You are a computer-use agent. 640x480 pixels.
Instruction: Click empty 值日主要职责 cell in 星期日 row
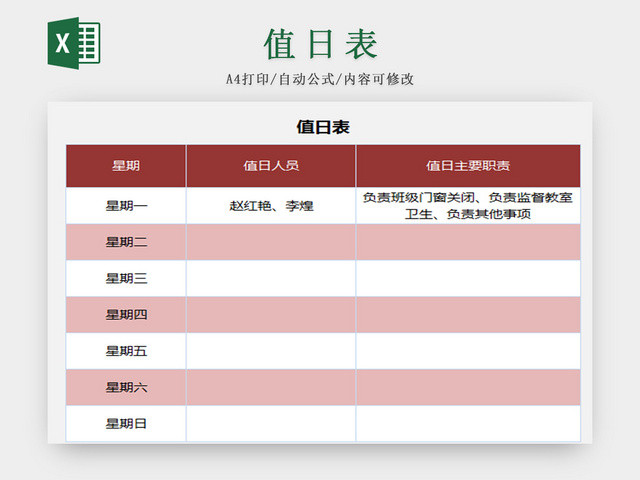[468, 424]
